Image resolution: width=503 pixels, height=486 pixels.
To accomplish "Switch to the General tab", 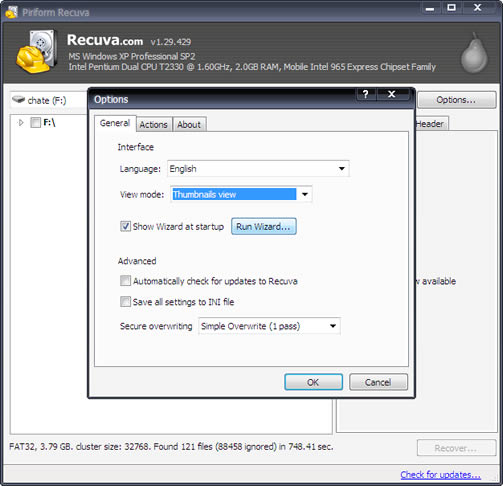I will point(115,123).
